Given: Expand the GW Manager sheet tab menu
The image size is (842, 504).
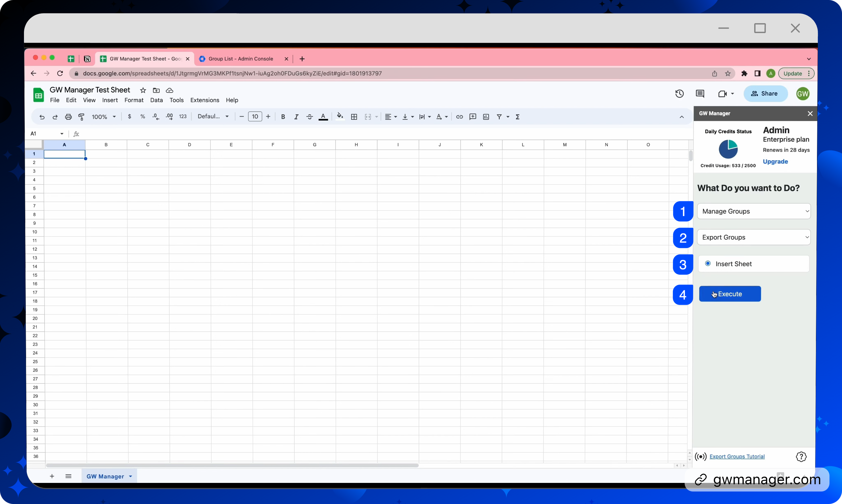Looking at the screenshot, I should pyautogui.click(x=131, y=476).
